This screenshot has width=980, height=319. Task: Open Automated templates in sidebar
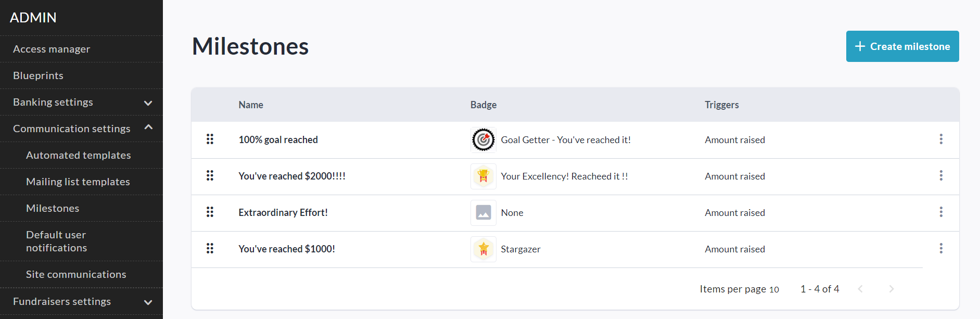[x=78, y=155]
